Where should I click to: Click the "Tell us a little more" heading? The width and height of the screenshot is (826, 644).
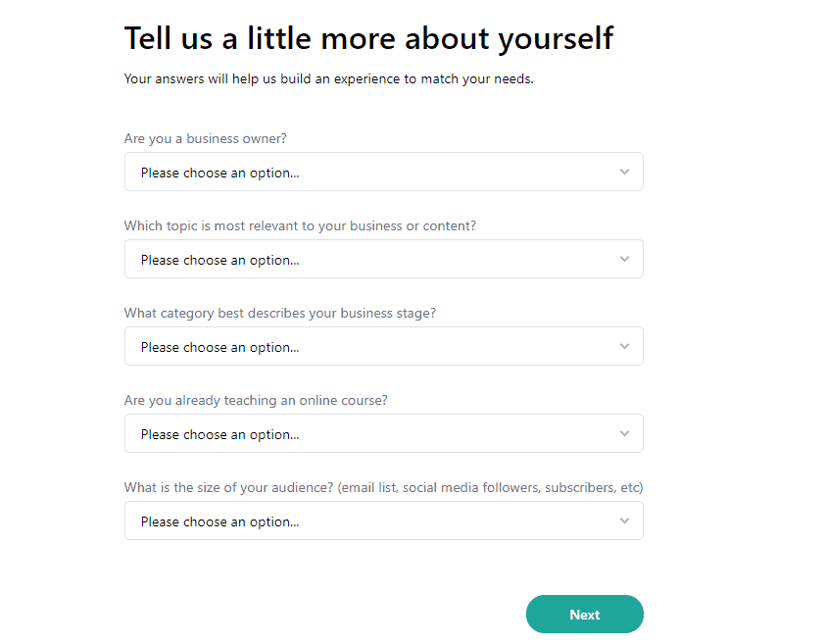pyautogui.click(x=368, y=38)
